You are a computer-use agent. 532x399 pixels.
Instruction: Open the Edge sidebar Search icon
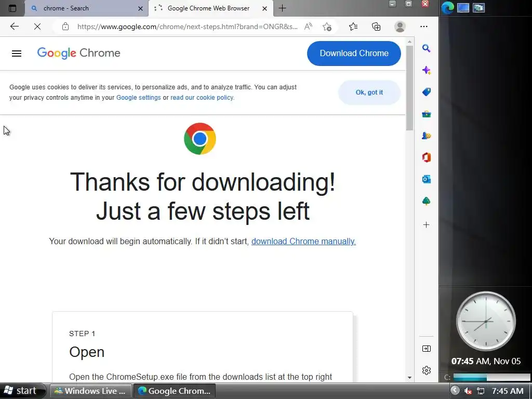[427, 48]
